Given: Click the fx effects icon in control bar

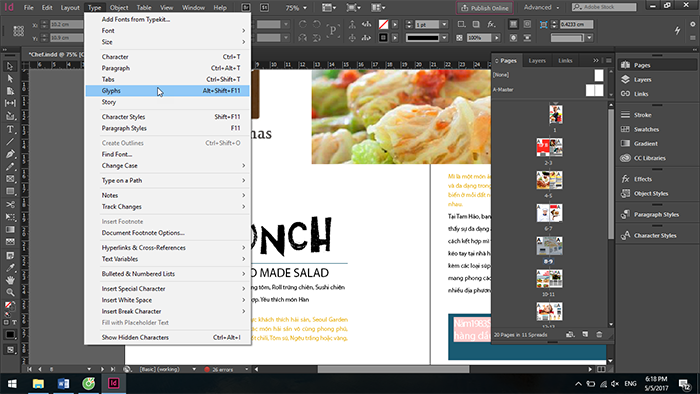Looking at the screenshot, I should point(491,25).
